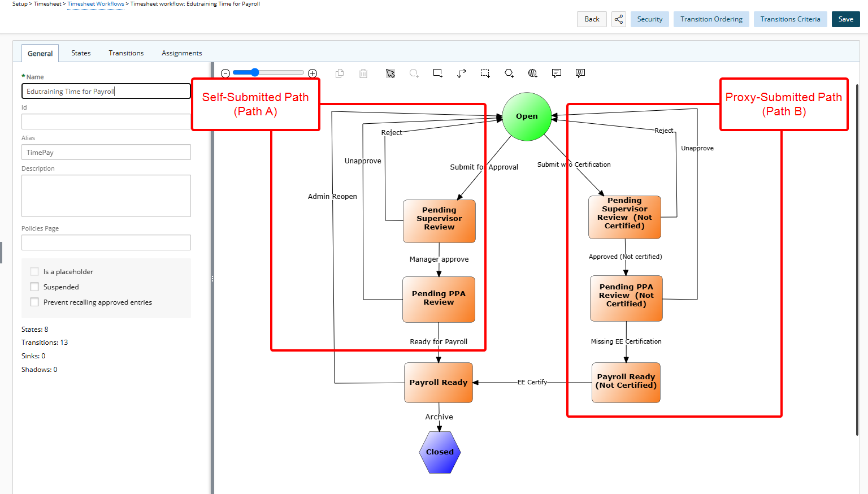Select the green Open state node
This screenshot has height=494, width=868.
click(527, 116)
